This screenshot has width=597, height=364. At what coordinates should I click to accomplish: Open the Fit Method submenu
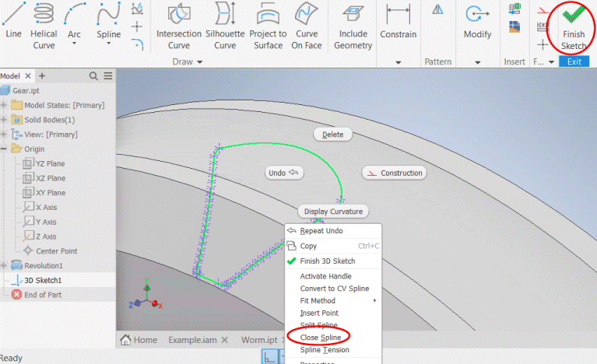[333, 300]
